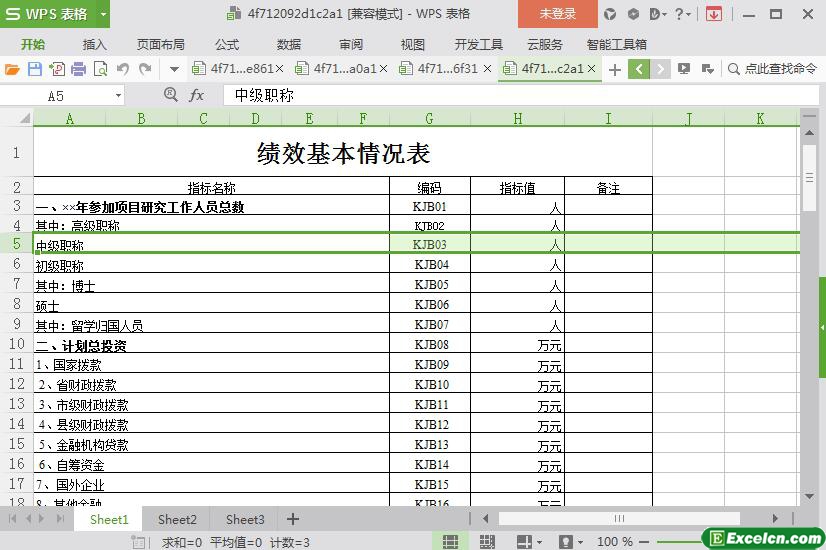Screen dimensions: 826x550
Task: Switch to Sheet3 tab
Action: (x=245, y=519)
